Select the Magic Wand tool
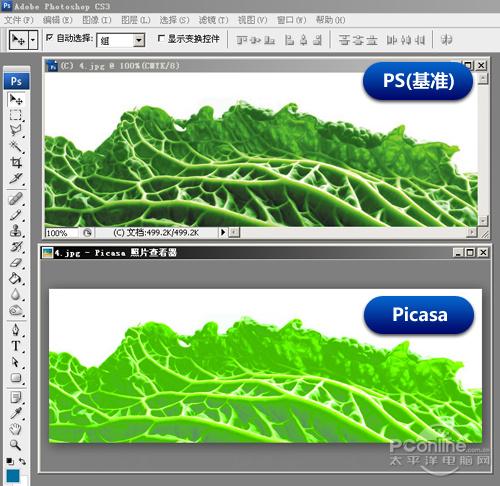The image size is (500, 486). coord(15,146)
